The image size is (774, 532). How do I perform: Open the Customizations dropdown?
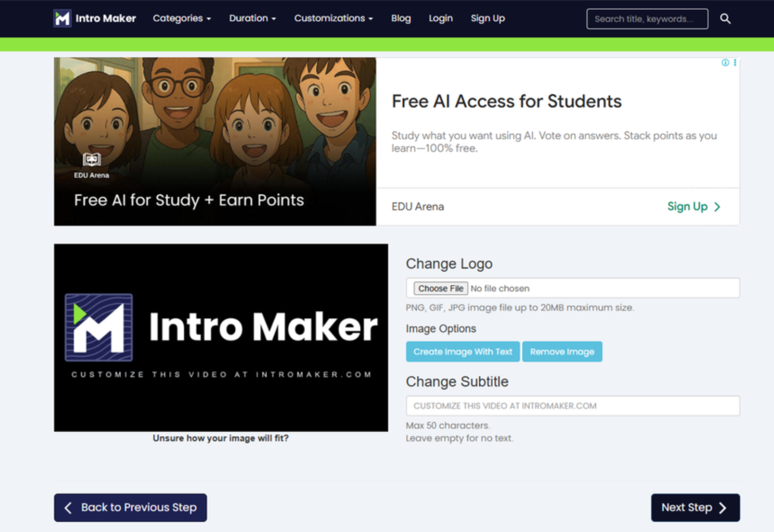(x=333, y=18)
